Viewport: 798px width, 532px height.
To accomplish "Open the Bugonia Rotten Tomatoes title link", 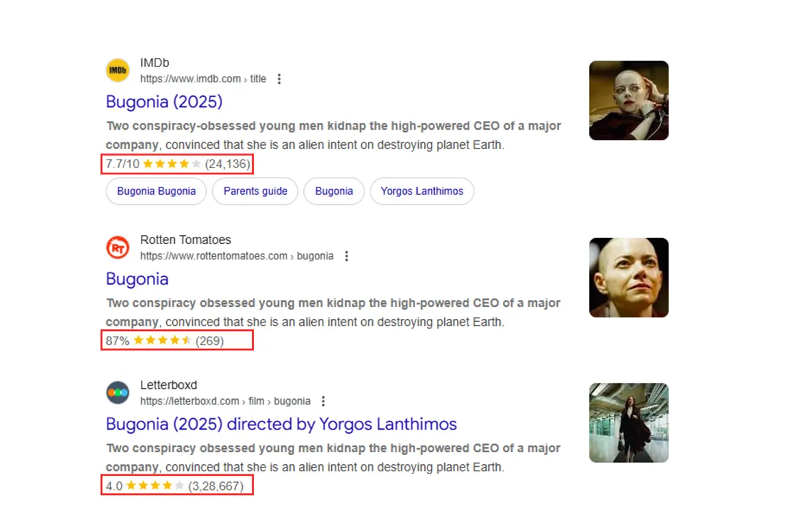I will pyautogui.click(x=137, y=279).
